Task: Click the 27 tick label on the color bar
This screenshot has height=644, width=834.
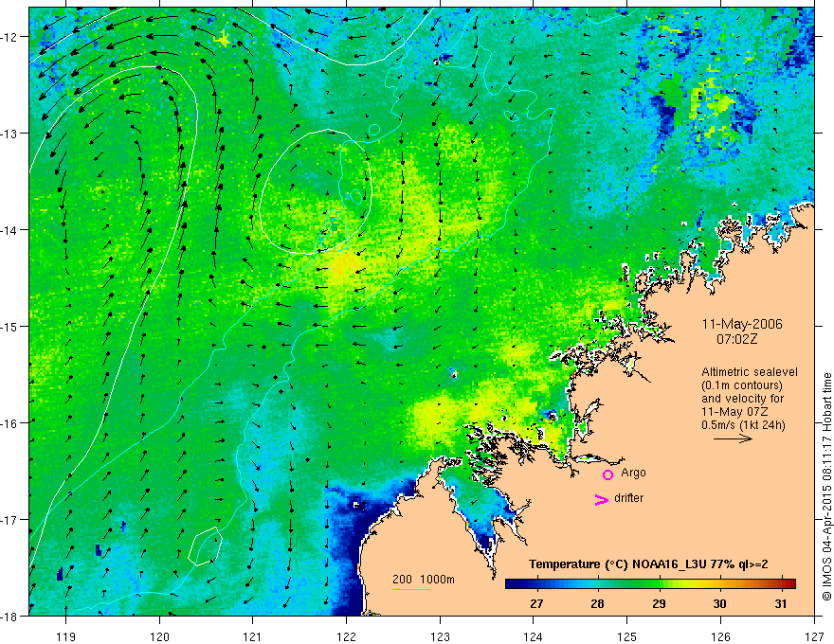Action: click(x=536, y=604)
